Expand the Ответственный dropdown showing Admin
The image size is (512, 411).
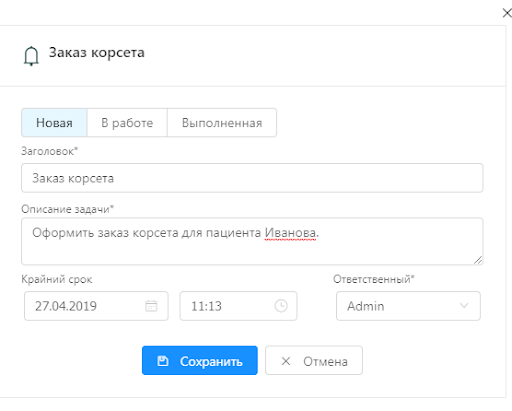click(x=408, y=306)
